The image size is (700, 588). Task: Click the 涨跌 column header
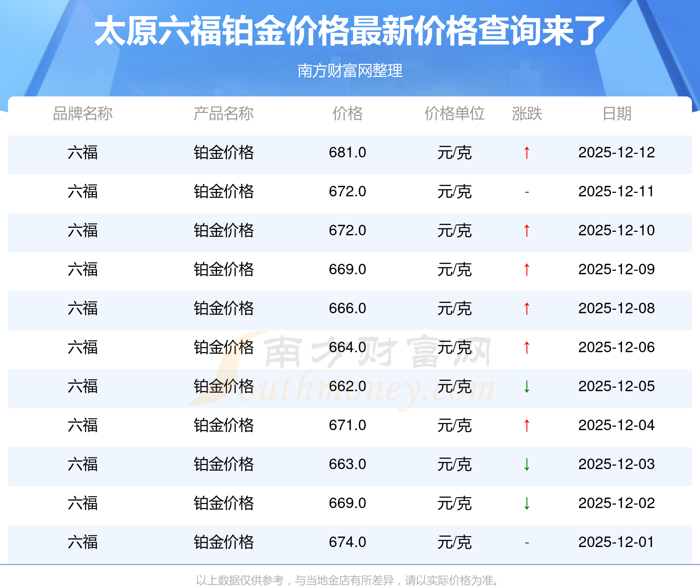click(x=527, y=114)
